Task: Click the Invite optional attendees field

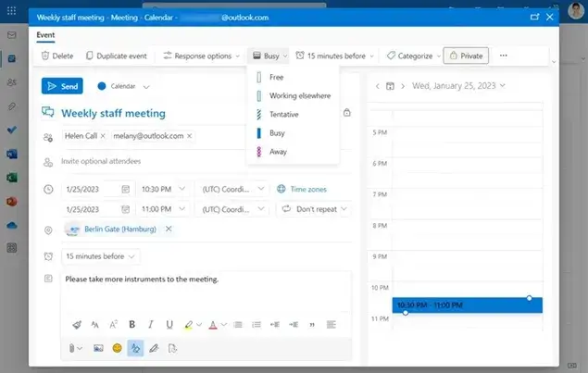Action: (206, 161)
